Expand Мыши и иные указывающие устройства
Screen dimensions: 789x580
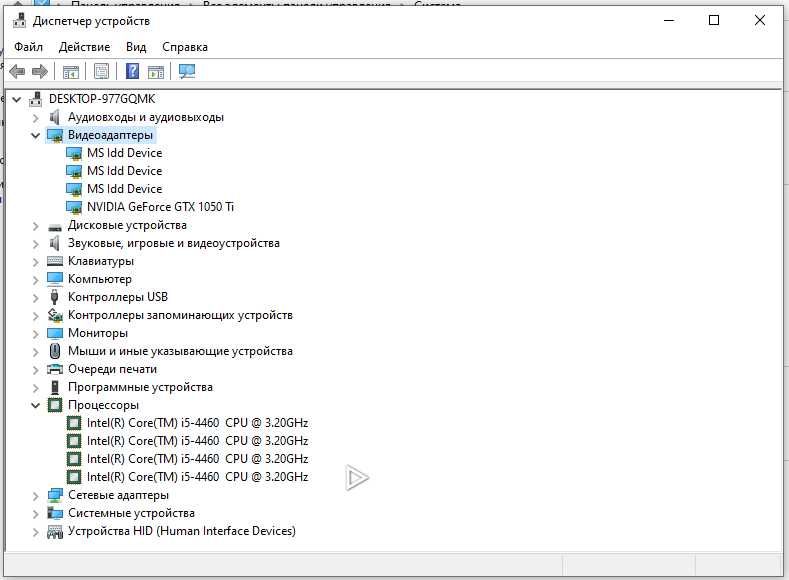pos(35,352)
